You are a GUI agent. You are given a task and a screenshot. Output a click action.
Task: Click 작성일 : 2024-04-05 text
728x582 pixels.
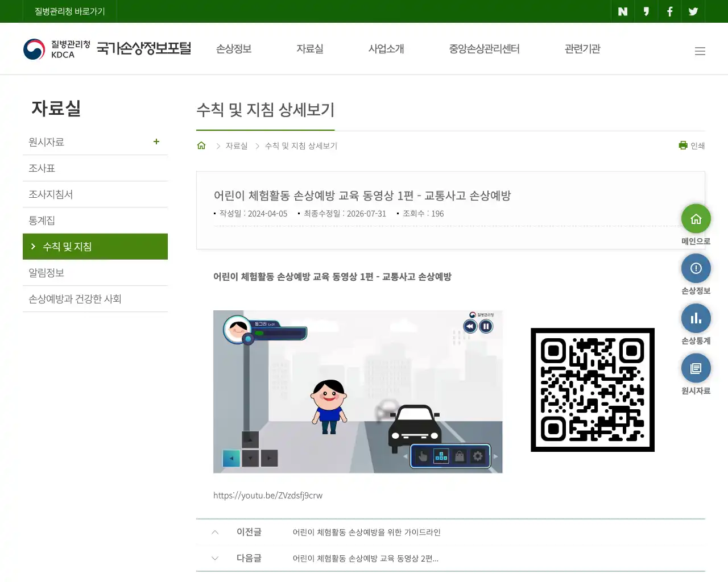(253, 214)
